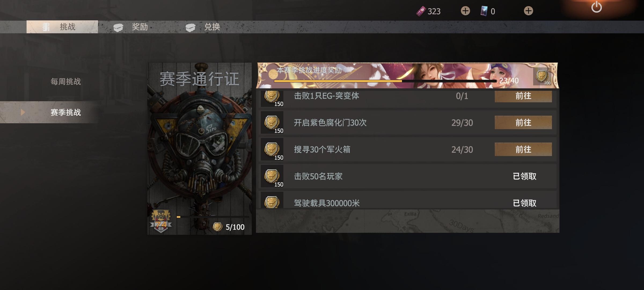The width and height of the screenshot is (644, 290).
Task: Open the 奖励 tab
Action: click(131, 27)
